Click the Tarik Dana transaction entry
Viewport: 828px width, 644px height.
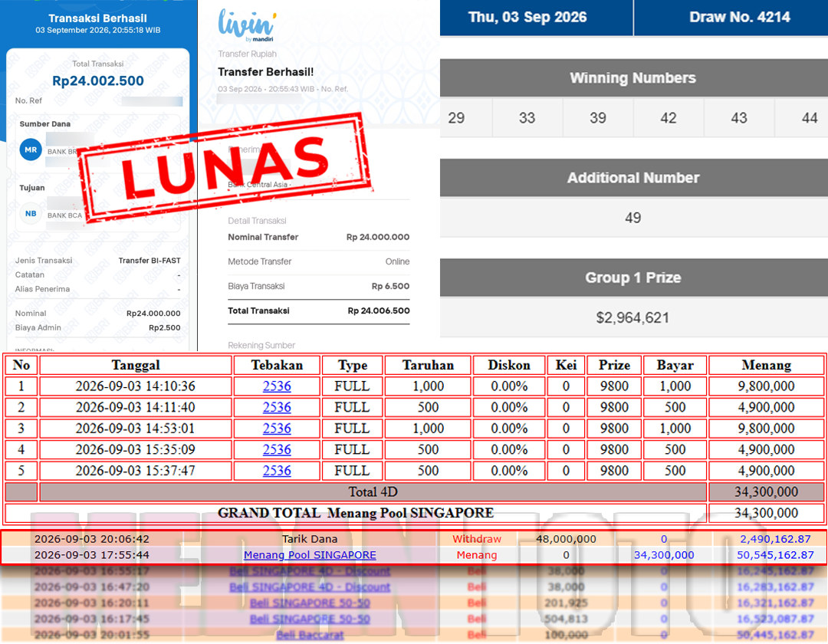pyautogui.click(x=310, y=539)
